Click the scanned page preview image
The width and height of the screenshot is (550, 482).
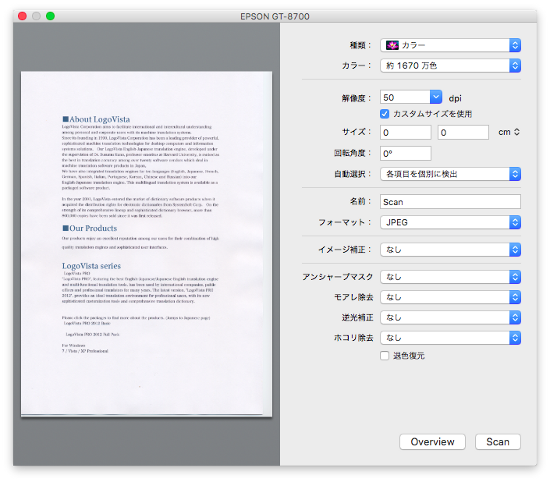coord(146,244)
